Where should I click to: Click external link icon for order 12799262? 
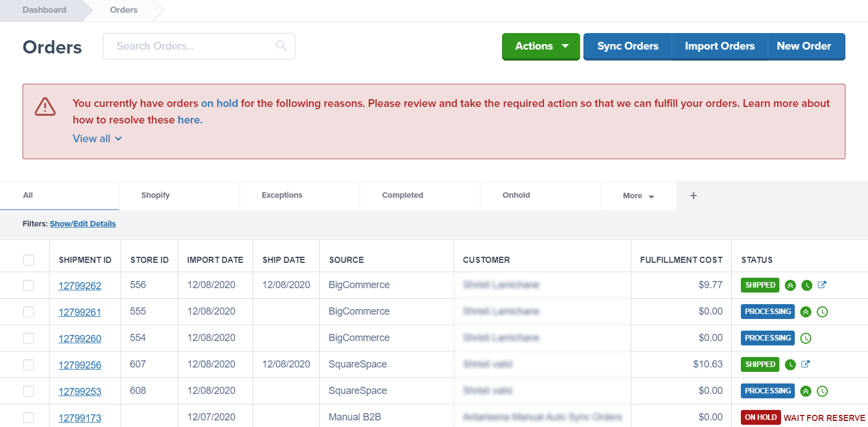(822, 285)
